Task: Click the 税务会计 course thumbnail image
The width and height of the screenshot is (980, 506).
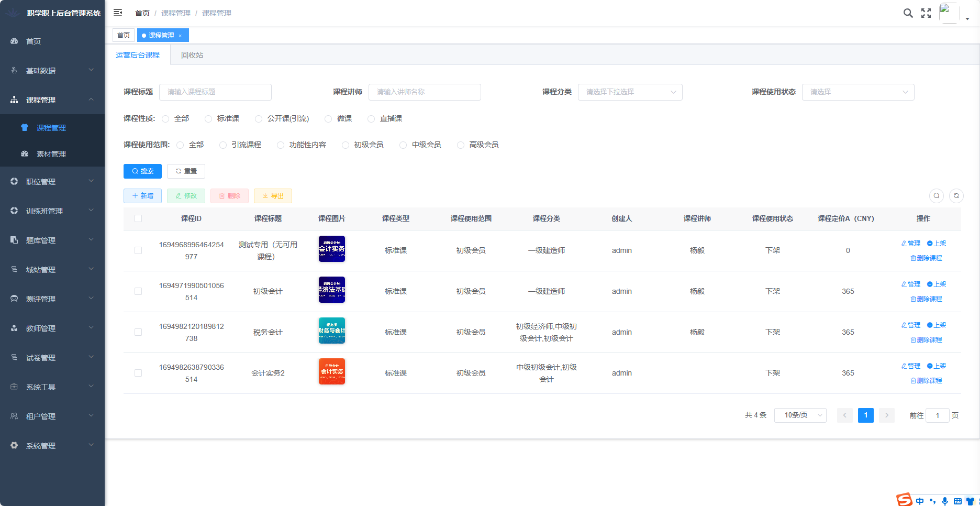Action: pos(332,331)
